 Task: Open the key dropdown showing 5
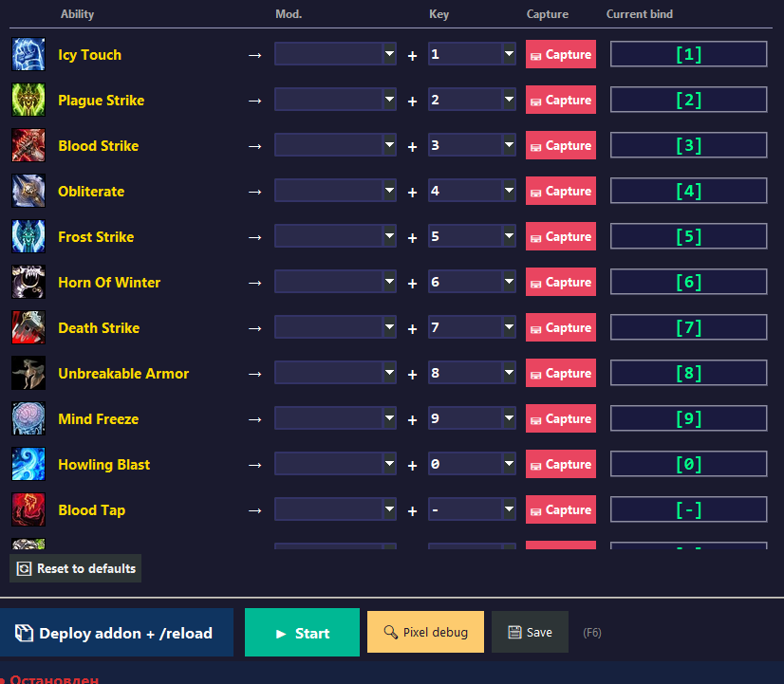pos(472,235)
